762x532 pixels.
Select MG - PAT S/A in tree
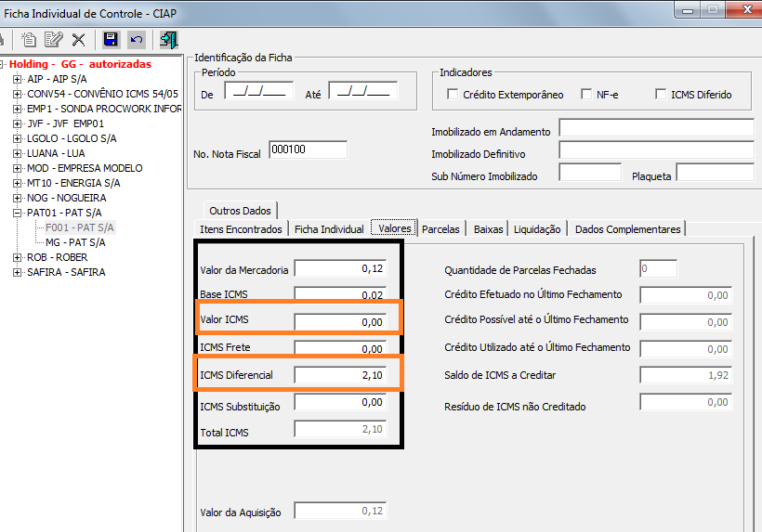(75, 243)
